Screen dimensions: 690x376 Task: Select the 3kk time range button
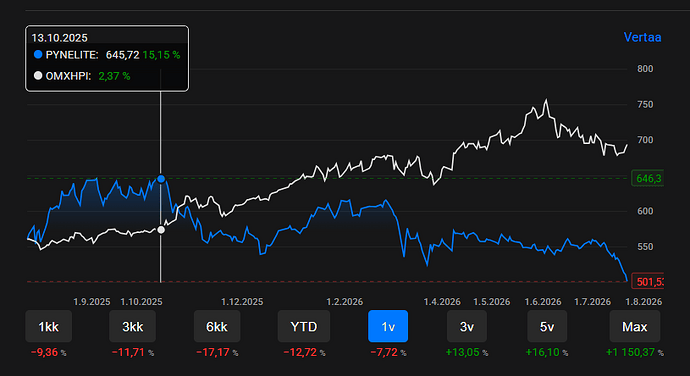coord(132,326)
